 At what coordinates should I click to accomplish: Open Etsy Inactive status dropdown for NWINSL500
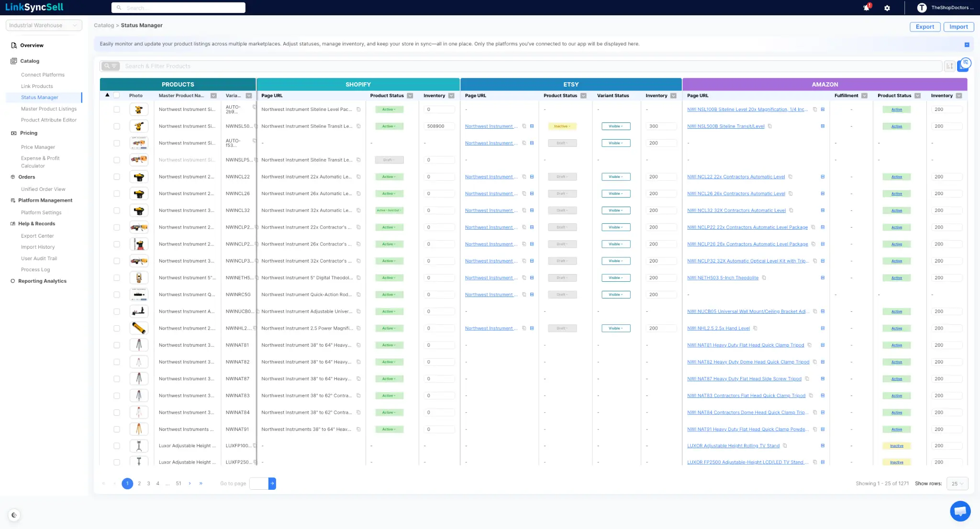point(562,126)
